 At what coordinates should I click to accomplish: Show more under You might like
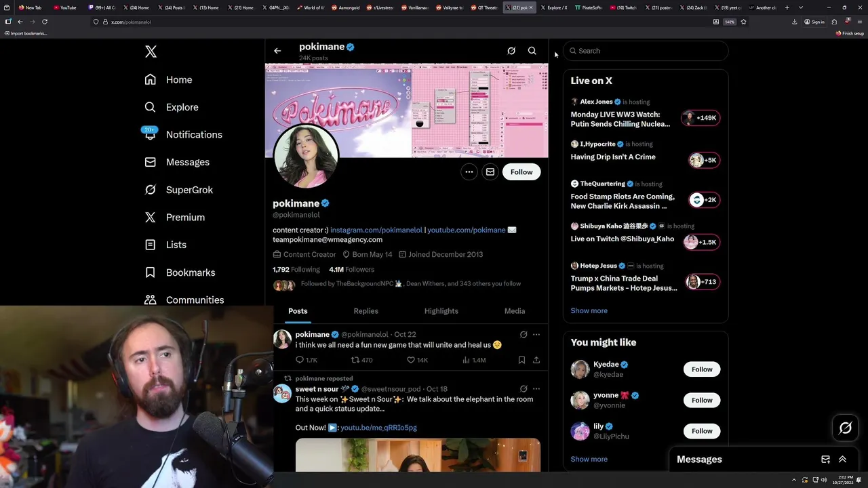click(x=589, y=459)
